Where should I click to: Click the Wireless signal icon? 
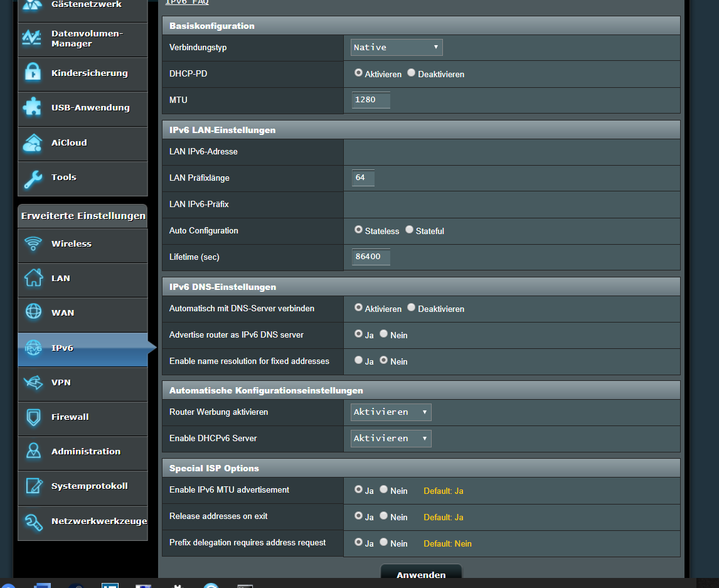tap(33, 244)
